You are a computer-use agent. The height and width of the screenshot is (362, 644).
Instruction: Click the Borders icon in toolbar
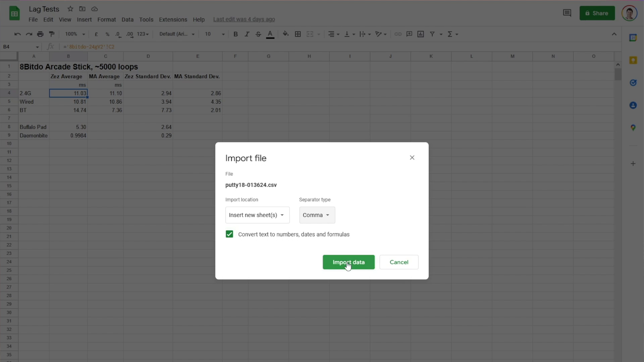(x=298, y=34)
